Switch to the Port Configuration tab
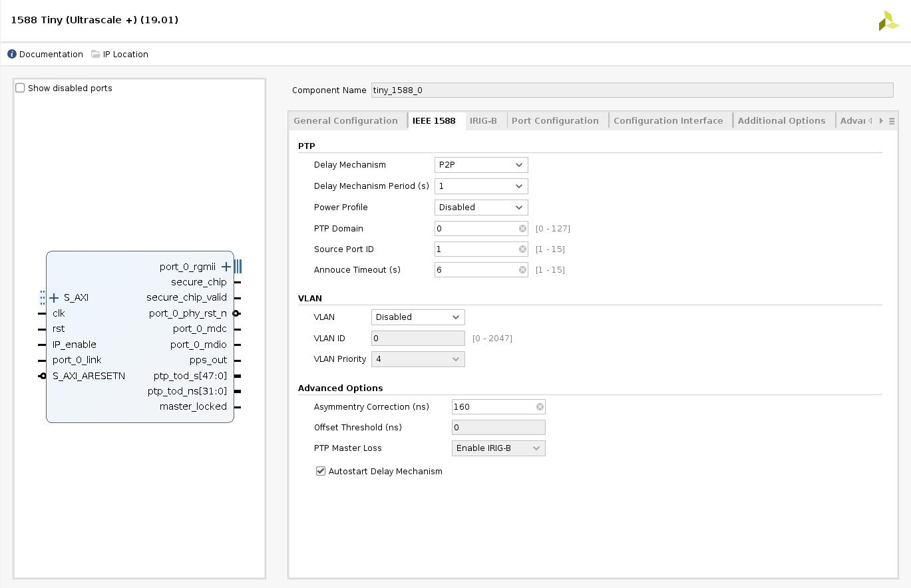This screenshot has width=911, height=588. click(x=554, y=121)
